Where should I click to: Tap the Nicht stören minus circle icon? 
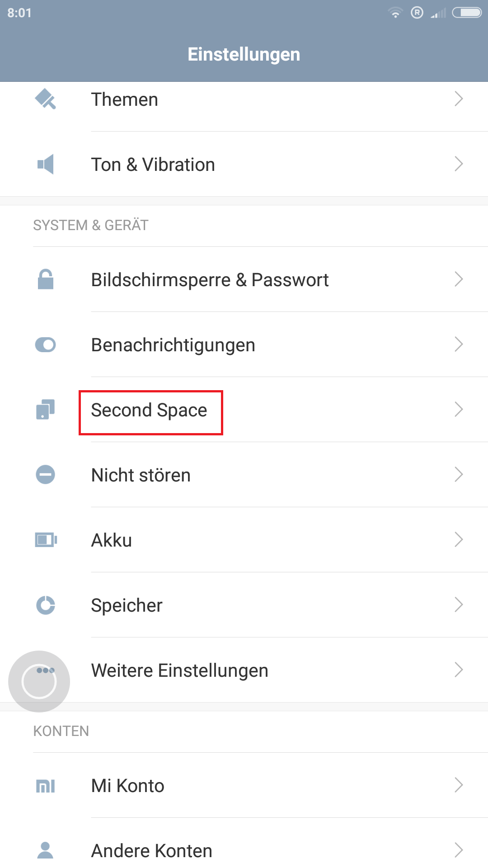45,475
